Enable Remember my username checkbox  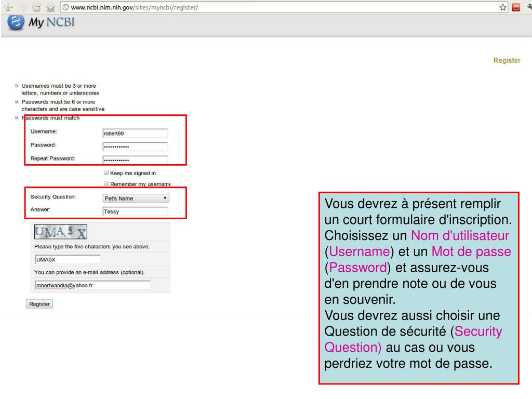(106, 183)
